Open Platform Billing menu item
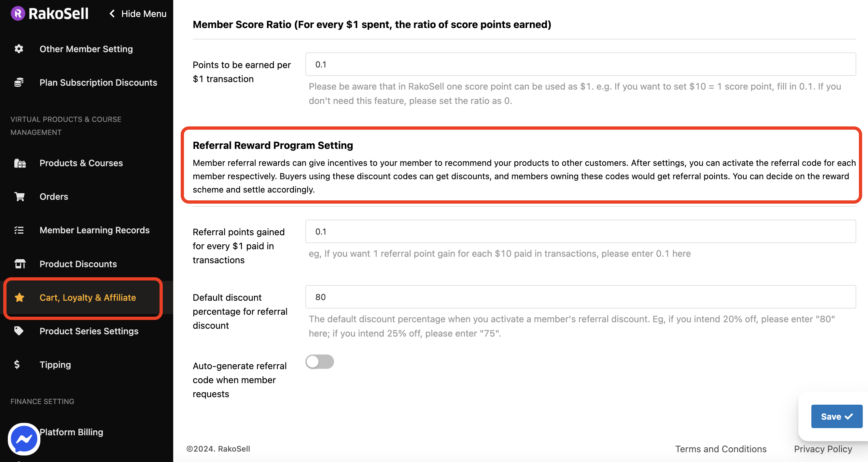This screenshot has width=868, height=462. (x=71, y=432)
